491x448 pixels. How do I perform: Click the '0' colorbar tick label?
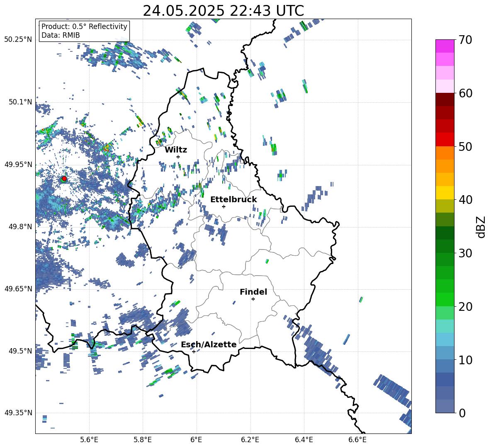(462, 413)
